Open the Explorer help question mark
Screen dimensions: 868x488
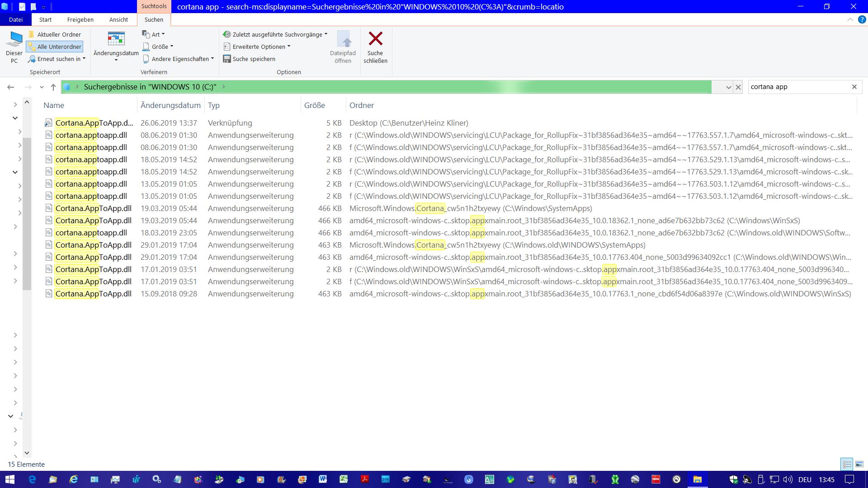(x=862, y=19)
